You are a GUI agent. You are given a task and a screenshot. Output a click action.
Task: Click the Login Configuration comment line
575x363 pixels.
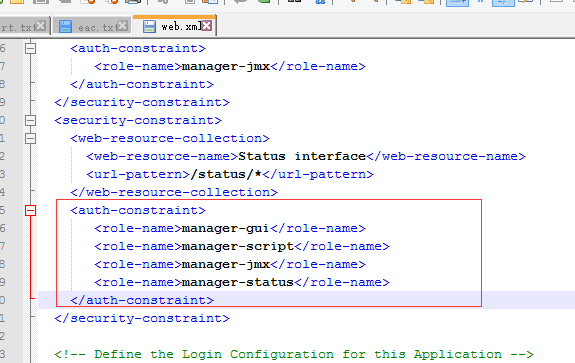[294, 354]
